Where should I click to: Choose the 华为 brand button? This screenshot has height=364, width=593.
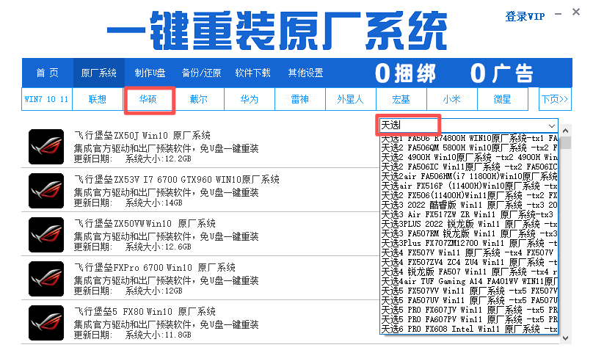tap(250, 99)
